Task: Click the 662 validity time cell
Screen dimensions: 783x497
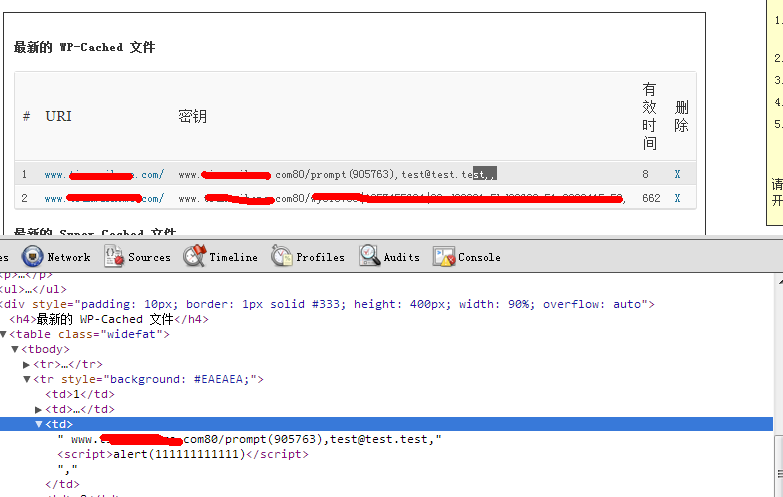Action: 651,198
